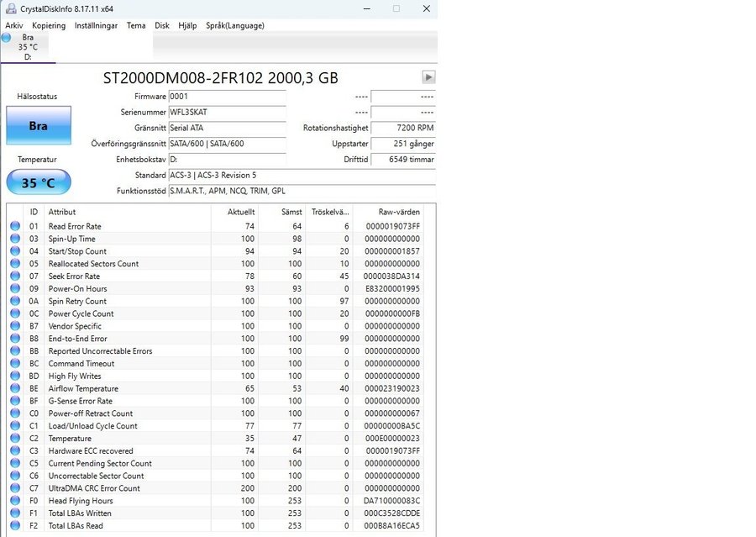
Task: Click the Tröskelvä... column header
Action: (x=329, y=212)
